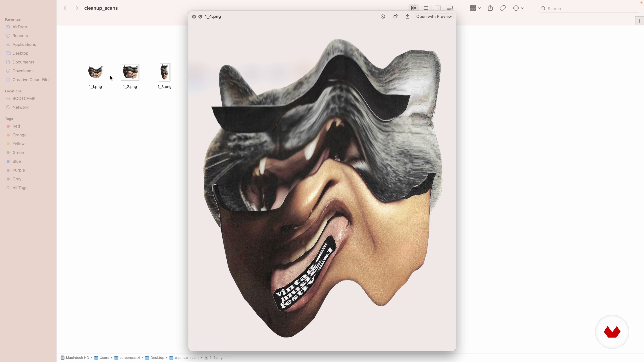Click Desktop in the path bar

coord(155,357)
